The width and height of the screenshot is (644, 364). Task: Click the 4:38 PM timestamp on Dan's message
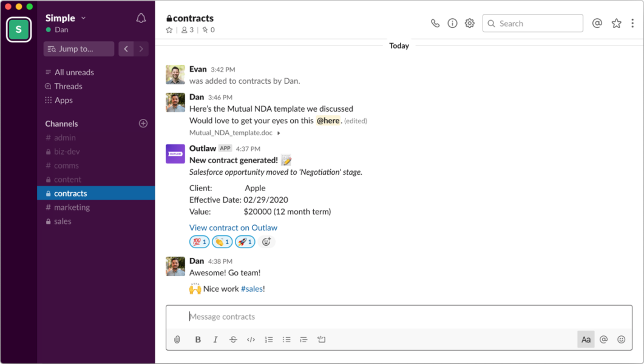point(220,261)
